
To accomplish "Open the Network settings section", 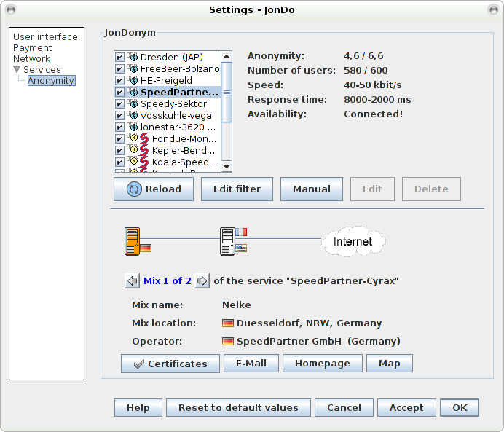I will (31, 59).
